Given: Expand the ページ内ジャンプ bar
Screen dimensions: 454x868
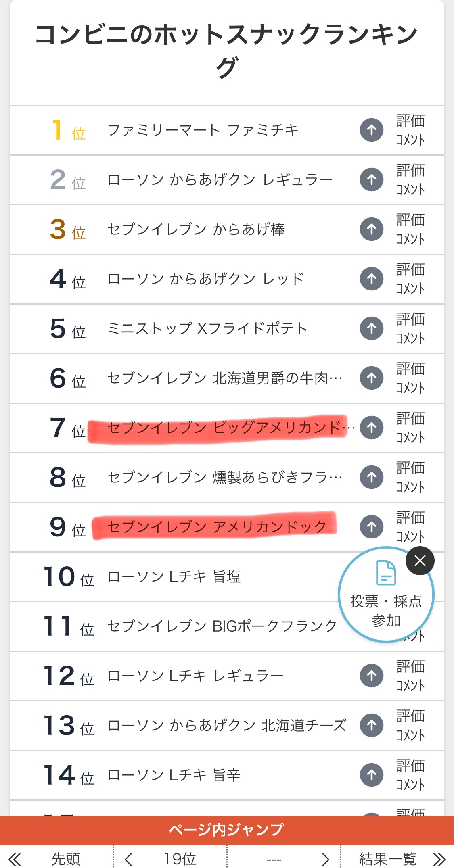Looking at the screenshot, I should [227, 830].
